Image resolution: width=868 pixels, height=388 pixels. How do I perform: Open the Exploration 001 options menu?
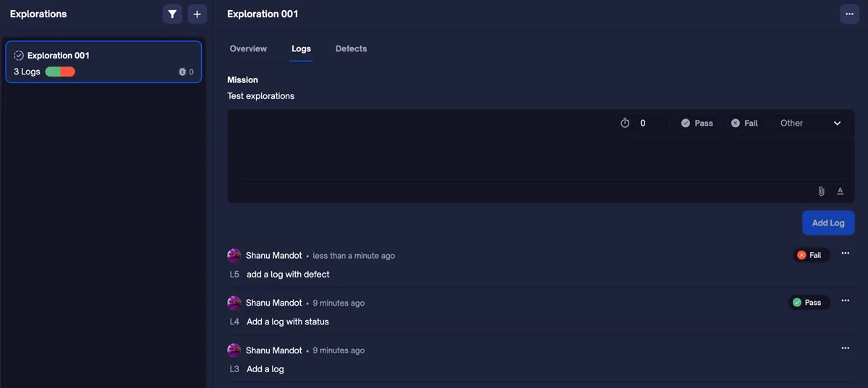pos(849,14)
